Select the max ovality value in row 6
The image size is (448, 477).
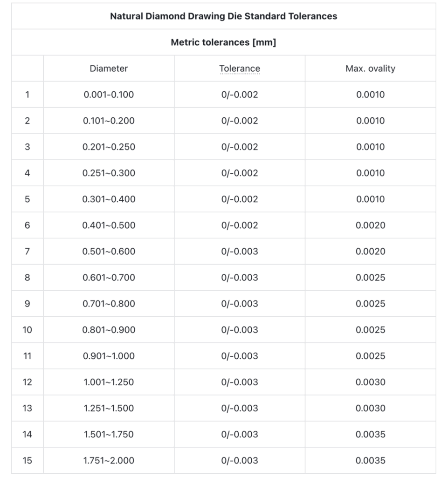pyautogui.click(x=370, y=225)
